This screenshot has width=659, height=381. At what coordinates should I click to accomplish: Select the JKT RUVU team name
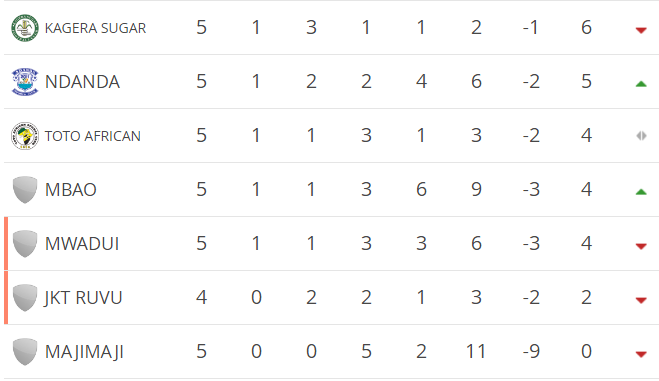coord(83,298)
